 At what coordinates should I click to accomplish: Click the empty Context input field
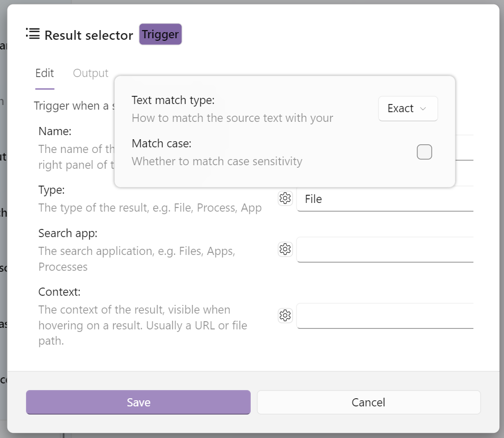(x=385, y=315)
